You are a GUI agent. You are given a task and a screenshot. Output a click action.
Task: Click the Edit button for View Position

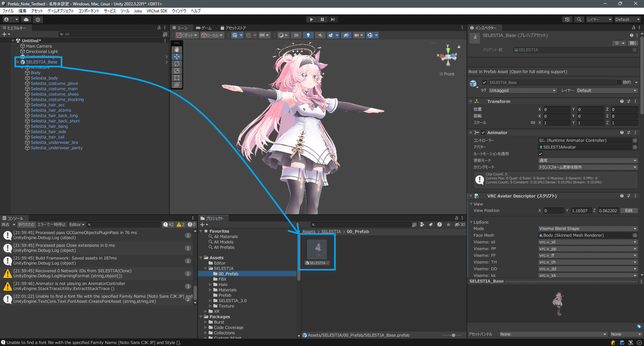coord(628,210)
